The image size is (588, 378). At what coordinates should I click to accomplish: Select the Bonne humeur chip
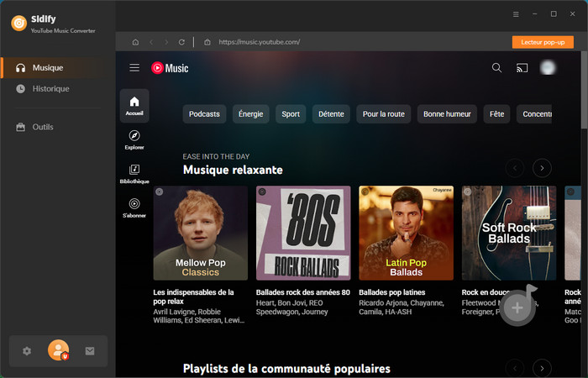coord(447,114)
